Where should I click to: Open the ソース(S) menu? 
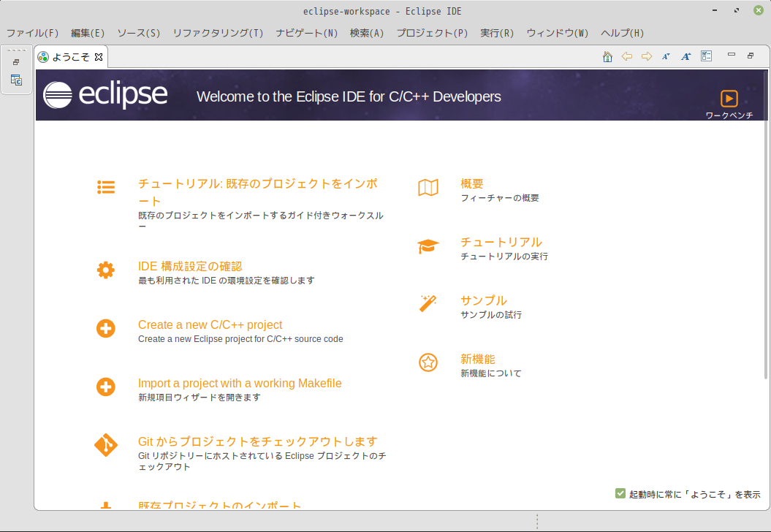pos(139,33)
